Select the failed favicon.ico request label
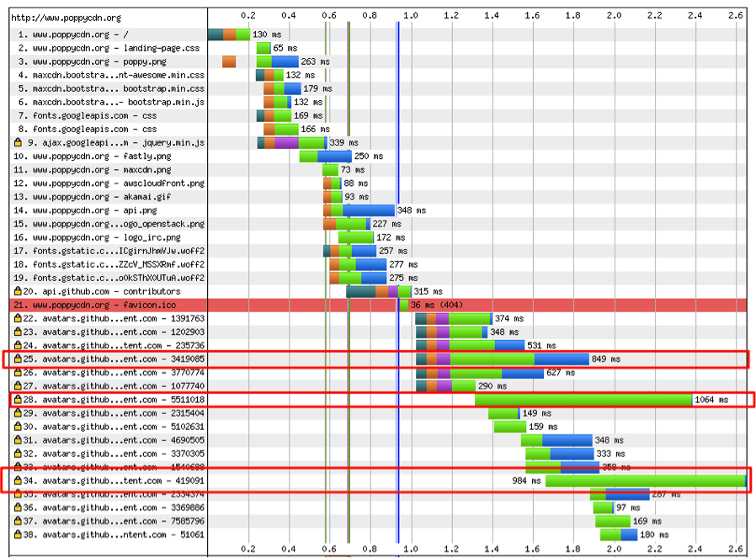Screen dimensions: 756x558 pyautogui.click(x=94, y=305)
